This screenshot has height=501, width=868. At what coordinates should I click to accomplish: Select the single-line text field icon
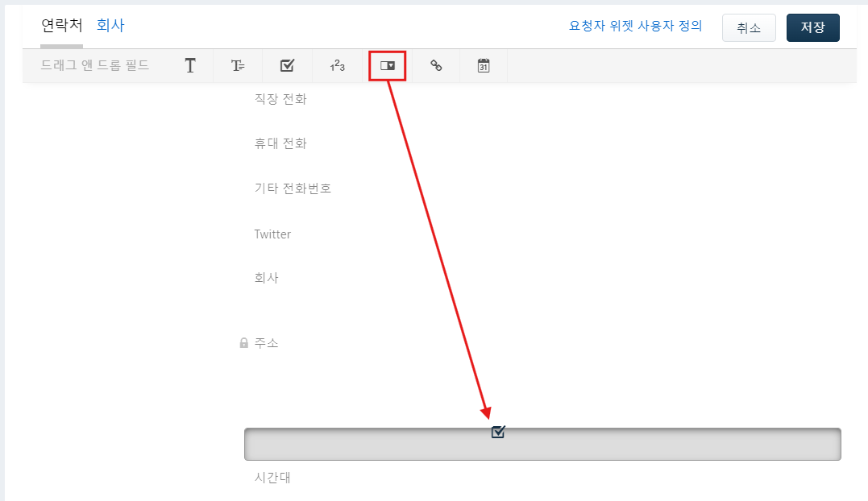190,66
